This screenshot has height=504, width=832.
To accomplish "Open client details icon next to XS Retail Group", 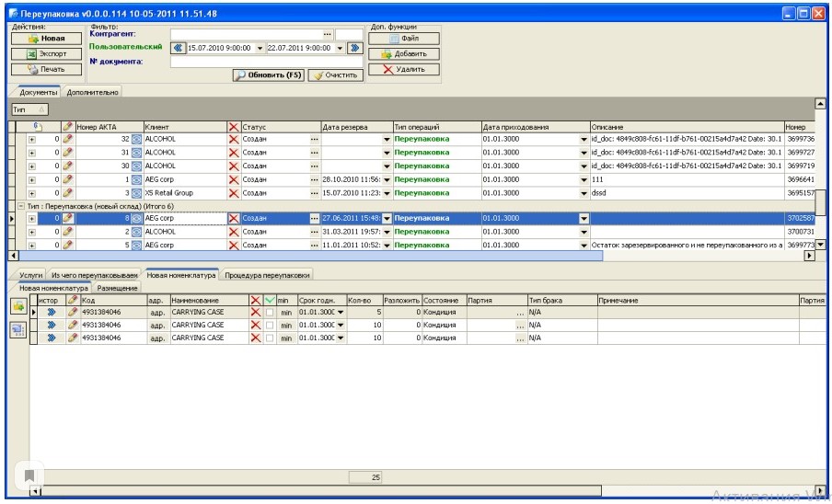I will coord(136,193).
